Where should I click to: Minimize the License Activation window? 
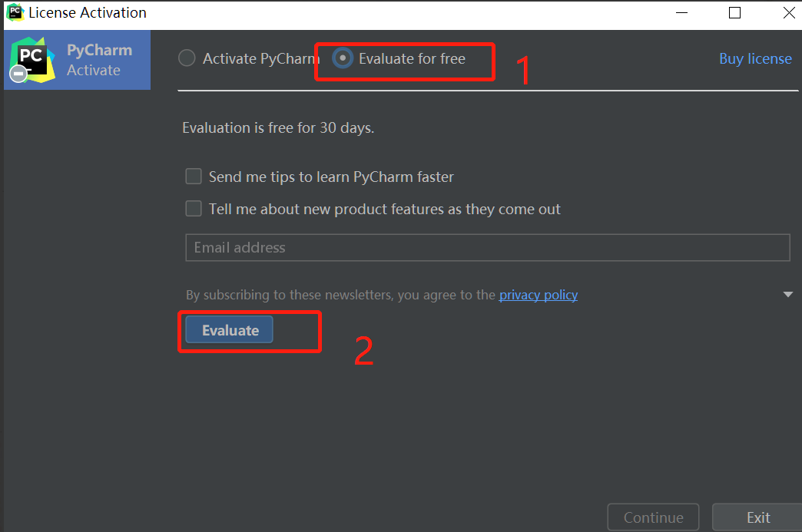[x=681, y=12]
